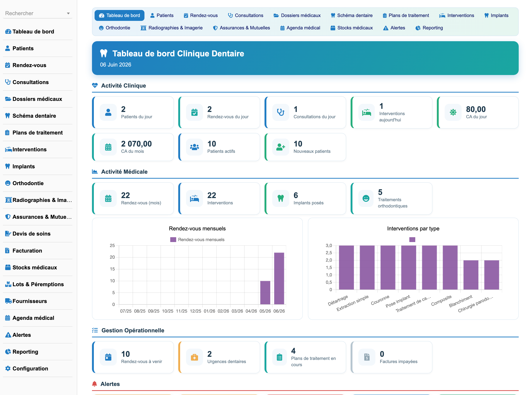Viewport: 532px width, 395px height.
Task: Click the tooth icon beside Schéma dentaire in sidebar
Action: [x=8, y=116]
